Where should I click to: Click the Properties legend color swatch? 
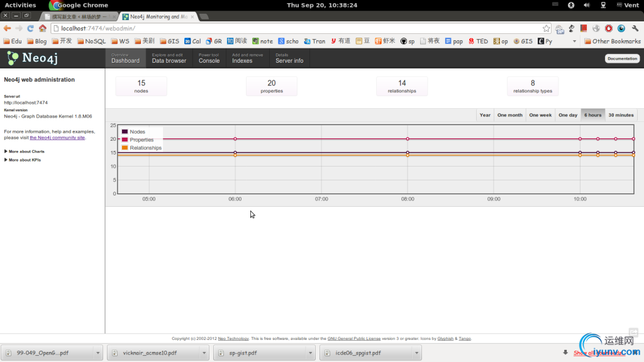(x=125, y=140)
